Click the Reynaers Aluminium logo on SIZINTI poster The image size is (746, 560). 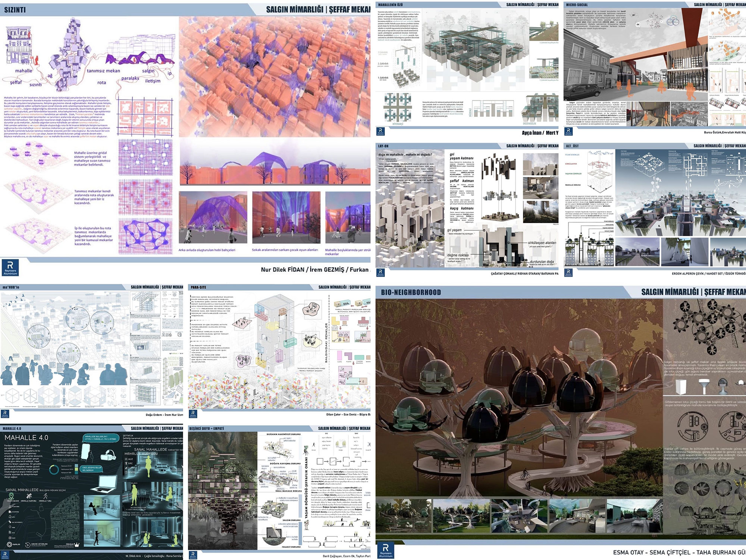10,268
